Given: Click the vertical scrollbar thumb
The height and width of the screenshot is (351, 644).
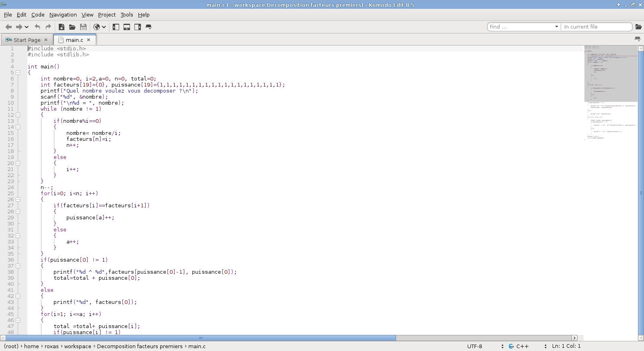Looking at the screenshot, I should tap(641, 193).
